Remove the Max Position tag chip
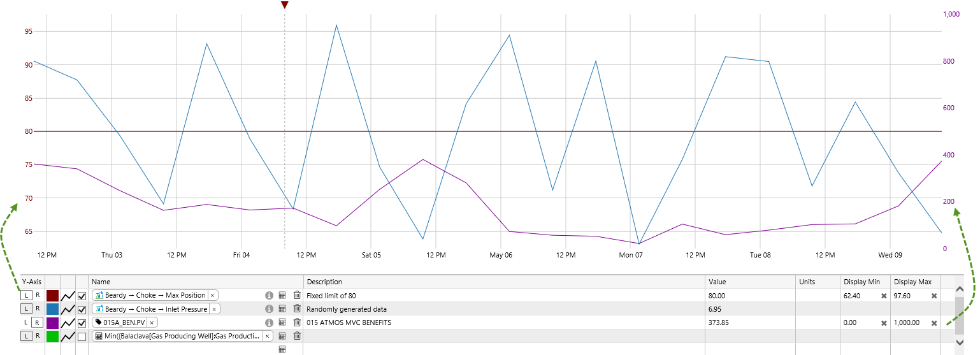The width and height of the screenshot is (980, 355). [x=212, y=296]
